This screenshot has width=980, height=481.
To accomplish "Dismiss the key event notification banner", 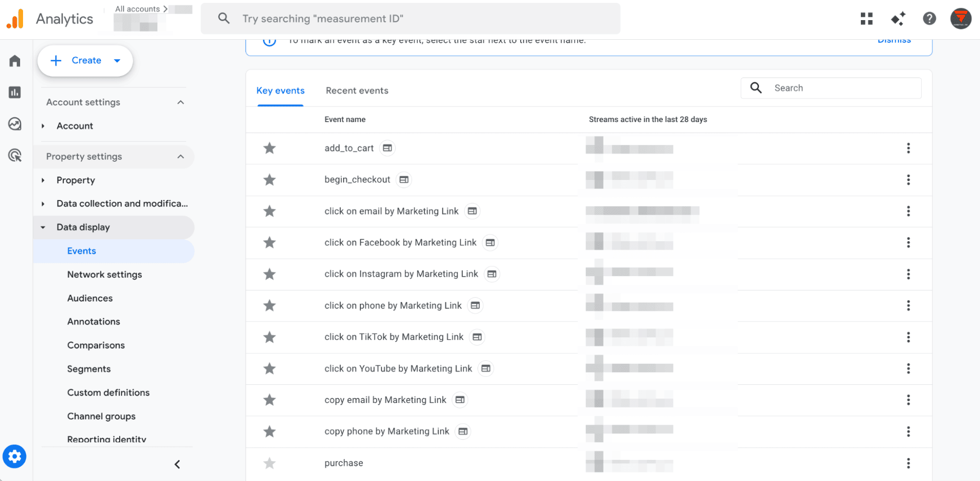I will (x=894, y=40).
